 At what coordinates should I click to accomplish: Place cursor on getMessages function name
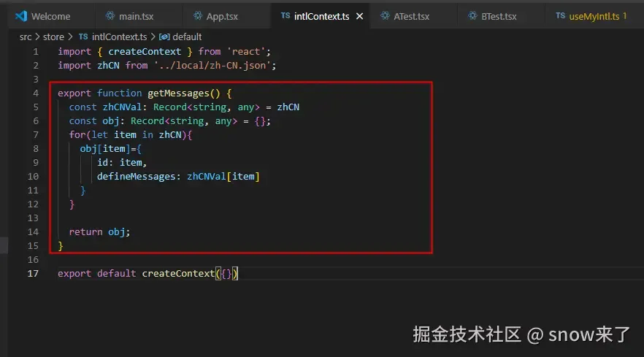(x=178, y=93)
